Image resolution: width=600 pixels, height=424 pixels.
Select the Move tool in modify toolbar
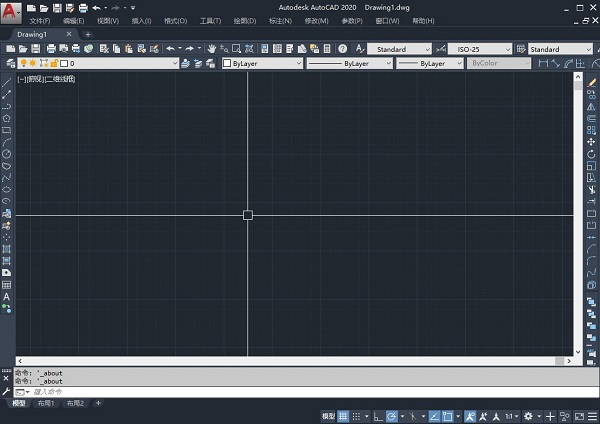tap(592, 142)
